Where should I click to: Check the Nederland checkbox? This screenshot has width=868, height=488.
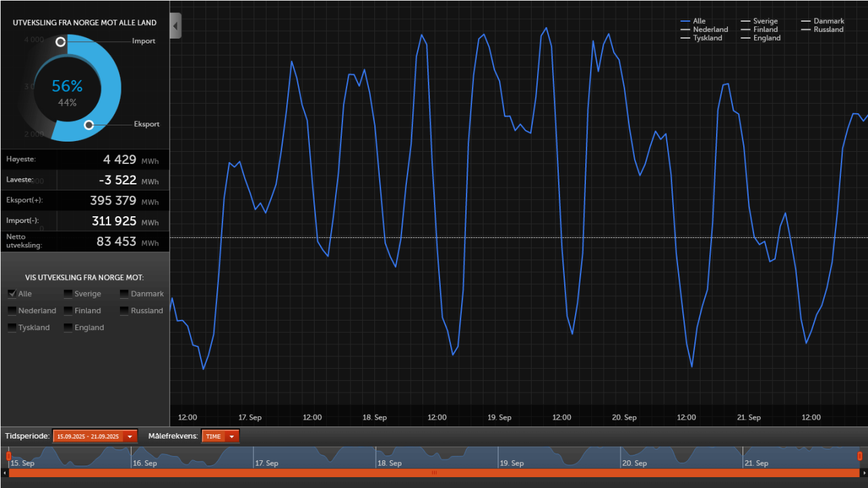pos(12,310)
